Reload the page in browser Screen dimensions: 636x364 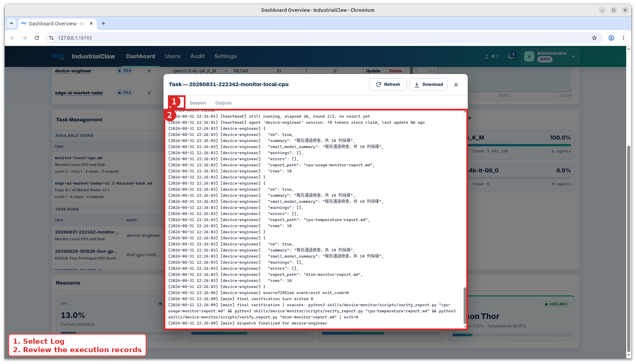click(37, 38)
